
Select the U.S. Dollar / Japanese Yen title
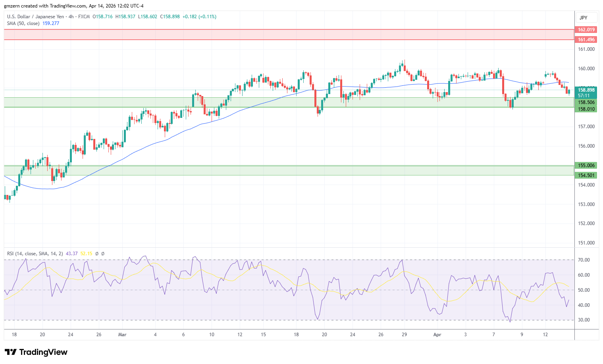coord(35,17)
